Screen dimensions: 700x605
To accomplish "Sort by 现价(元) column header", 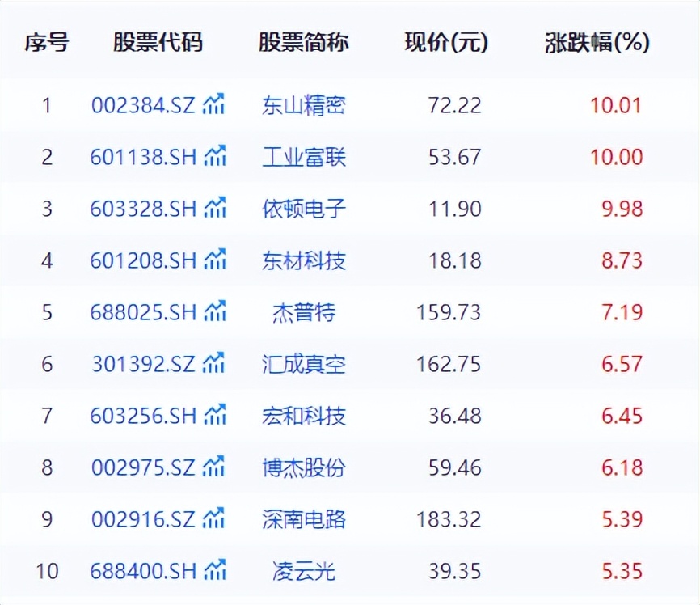I will point(446,43).
